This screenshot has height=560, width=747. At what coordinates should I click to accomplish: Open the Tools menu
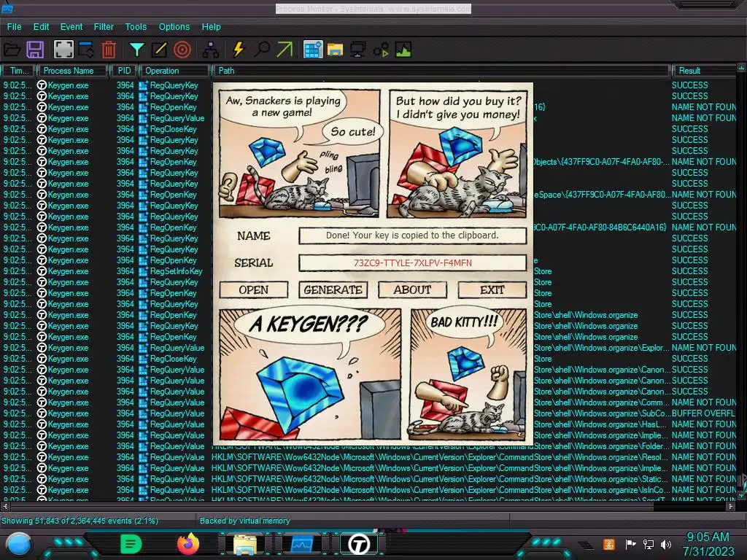136,27
